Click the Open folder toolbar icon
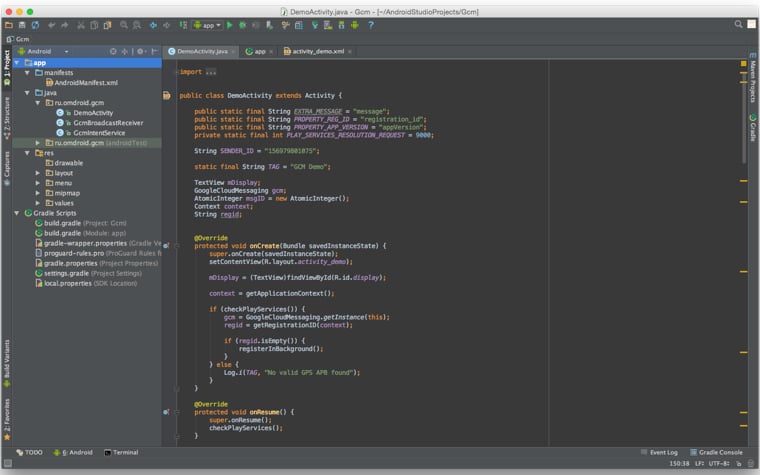This screenshot has height=475, width=760. click(x=9, y=25)
